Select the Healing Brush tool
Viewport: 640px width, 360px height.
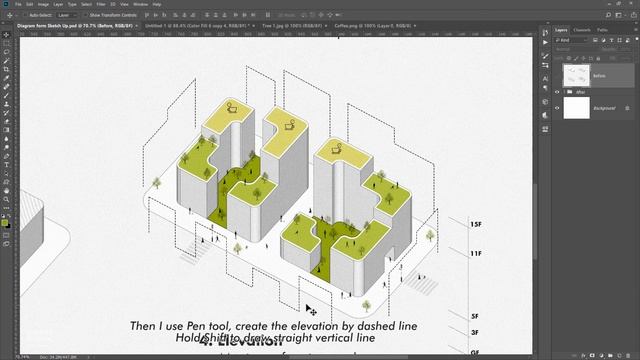click(6, 87)
